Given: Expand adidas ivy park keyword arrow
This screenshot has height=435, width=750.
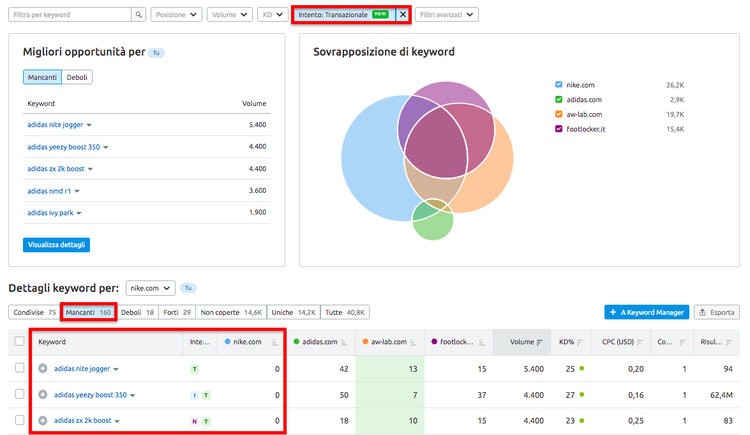Looking at the screenshot, I should point(79,213).
